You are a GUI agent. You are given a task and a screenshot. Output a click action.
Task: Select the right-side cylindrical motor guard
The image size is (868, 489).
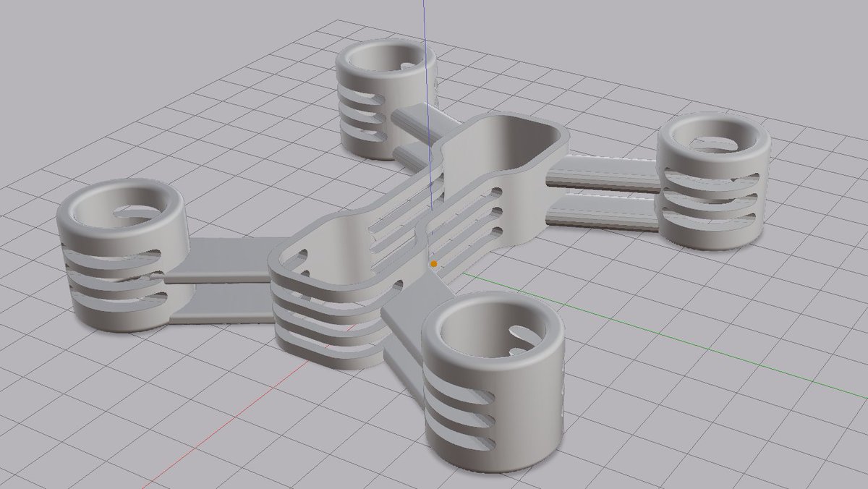pyautogui.click(x=714, y=181)
